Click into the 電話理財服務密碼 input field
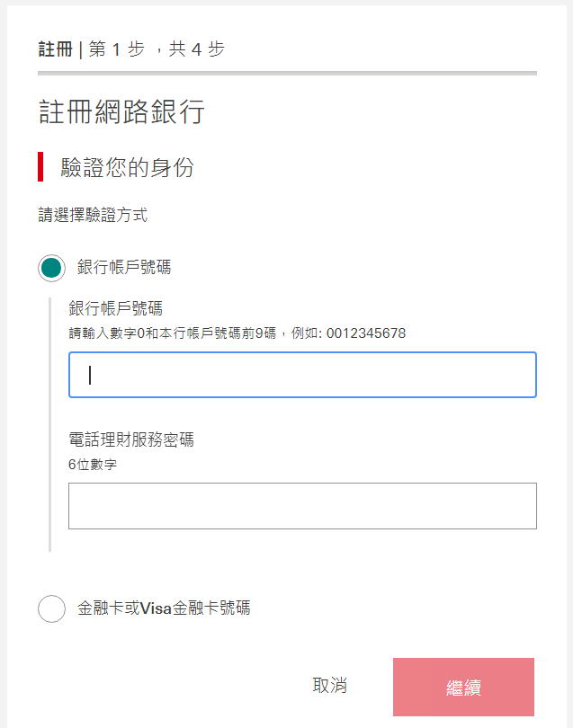Screen dimensions: 573x728 [302, 506]
